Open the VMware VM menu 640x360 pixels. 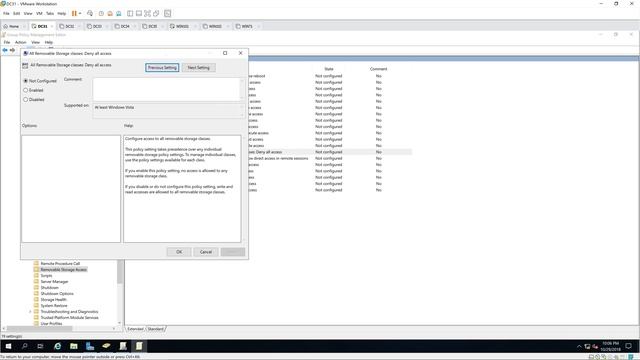click(x=39, y=13)
